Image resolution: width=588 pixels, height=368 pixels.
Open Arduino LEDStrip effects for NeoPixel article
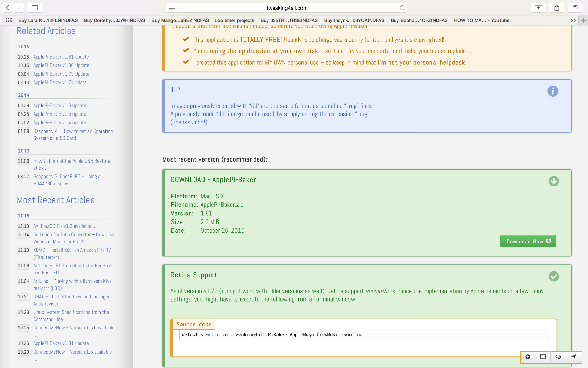point(73,269)
